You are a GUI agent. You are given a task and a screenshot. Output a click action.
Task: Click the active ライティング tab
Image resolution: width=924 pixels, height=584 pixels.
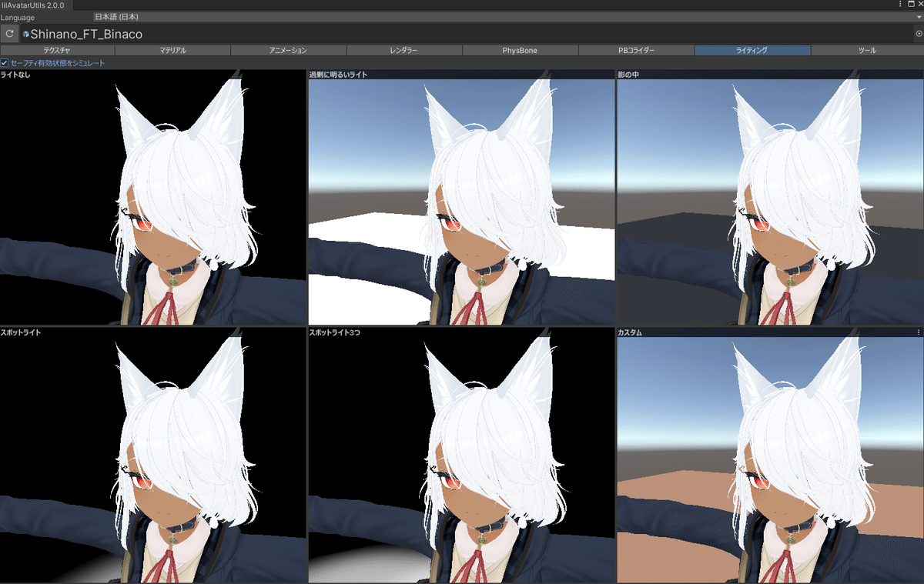pos(752,50)
